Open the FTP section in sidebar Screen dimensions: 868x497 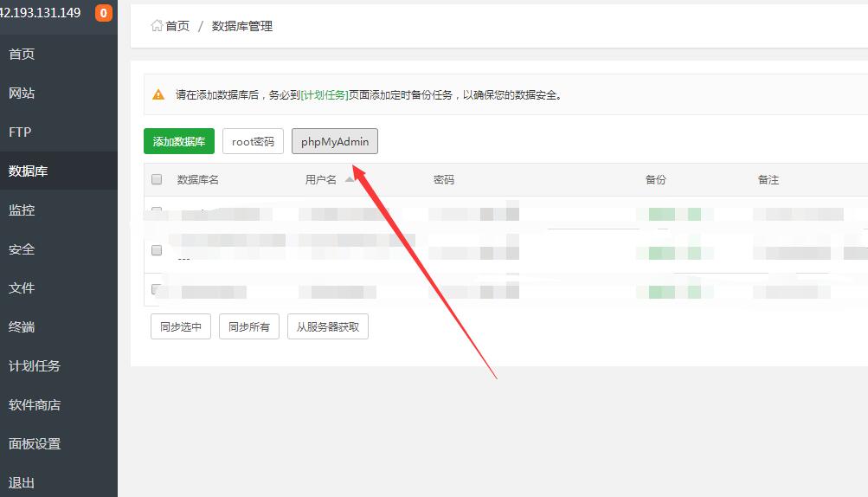[x=20, y=132]
